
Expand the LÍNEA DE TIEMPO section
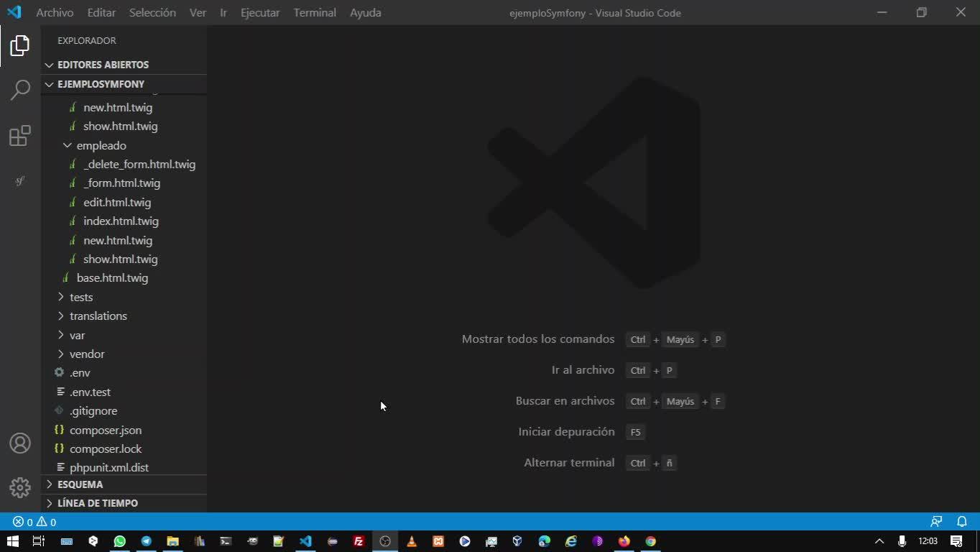(124, 503)
